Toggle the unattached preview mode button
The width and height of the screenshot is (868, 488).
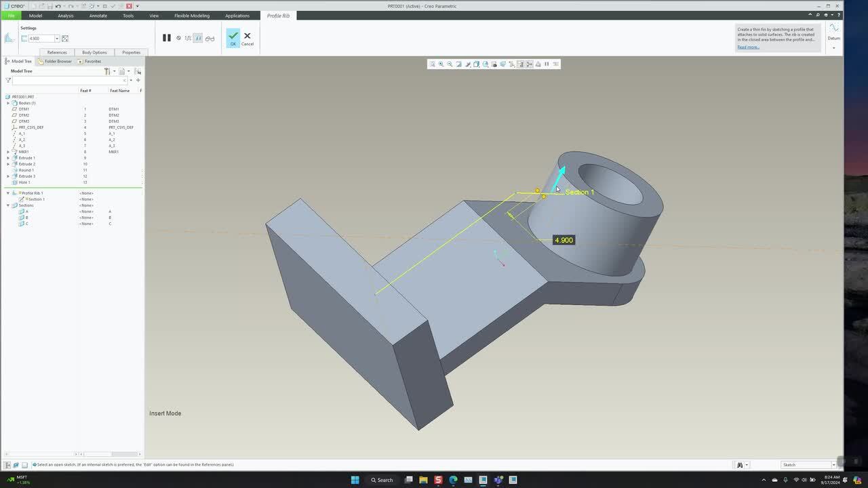coord(188,39)
